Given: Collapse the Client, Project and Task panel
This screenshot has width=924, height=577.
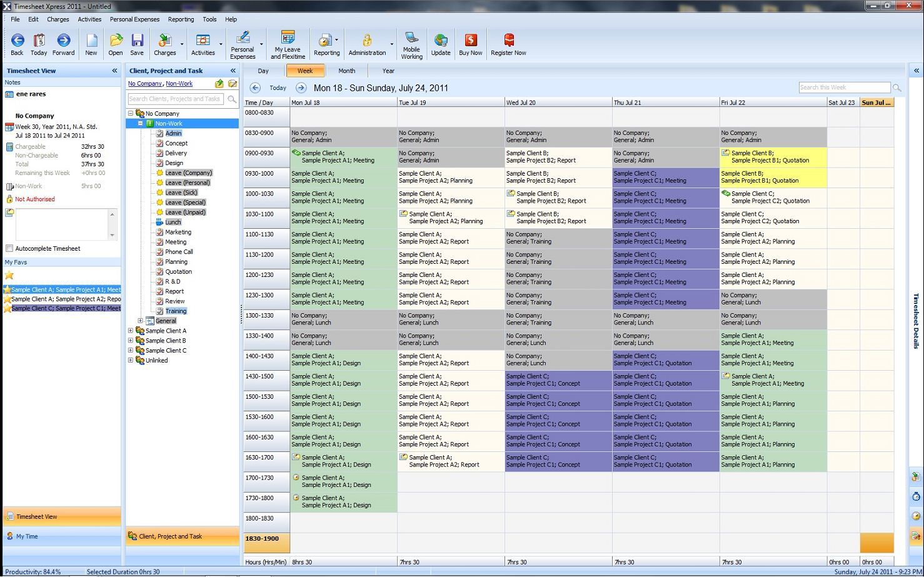Looking at the screenshot, I should click(x=233, y=71).
